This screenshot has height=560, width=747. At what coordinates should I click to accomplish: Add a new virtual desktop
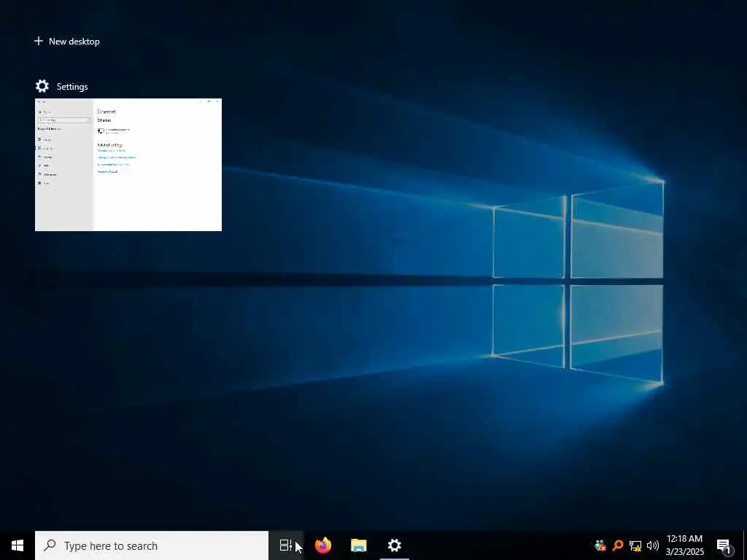tap(67, 42)
